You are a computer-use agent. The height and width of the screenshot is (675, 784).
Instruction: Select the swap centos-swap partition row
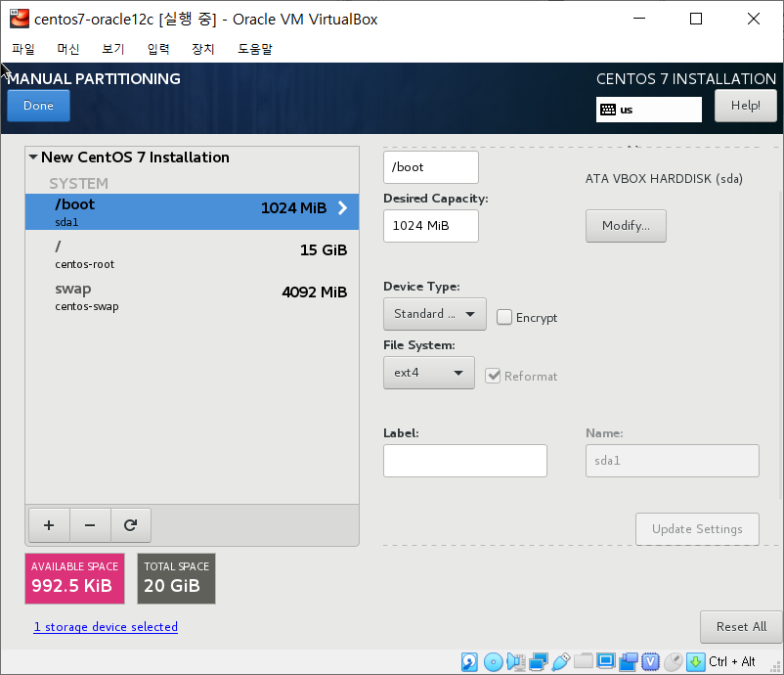(x=192, y=296)
